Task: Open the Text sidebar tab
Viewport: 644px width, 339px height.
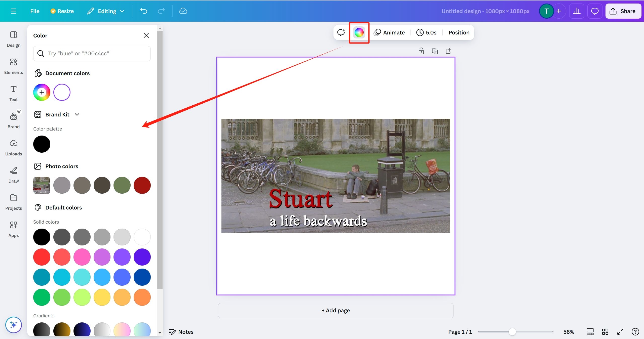Action: click(x=14, y=93)
